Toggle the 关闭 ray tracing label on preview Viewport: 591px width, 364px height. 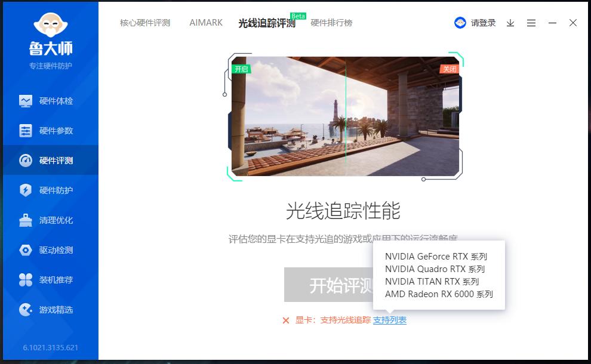point(451,69)
